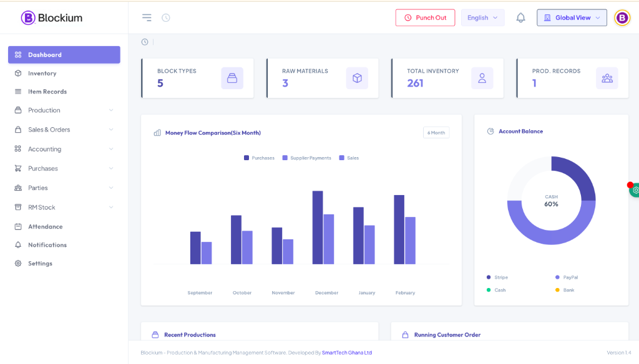Image resolution: width=639 pixels, height=364 pixels.
Task: Click the Parties people icon in sidebar
Action: point(18,188)
